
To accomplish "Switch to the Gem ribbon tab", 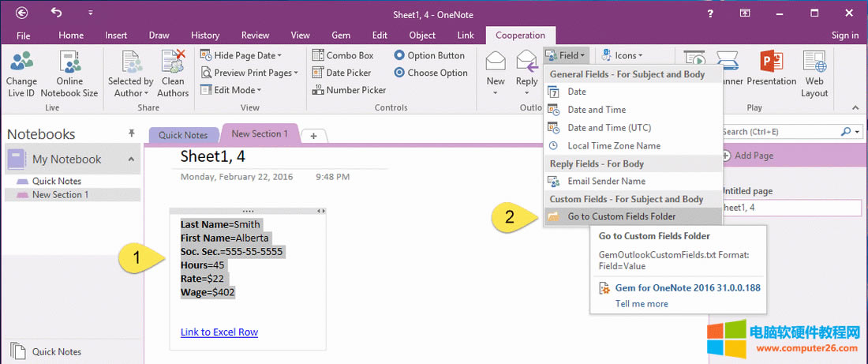I will tap(341, 36).
